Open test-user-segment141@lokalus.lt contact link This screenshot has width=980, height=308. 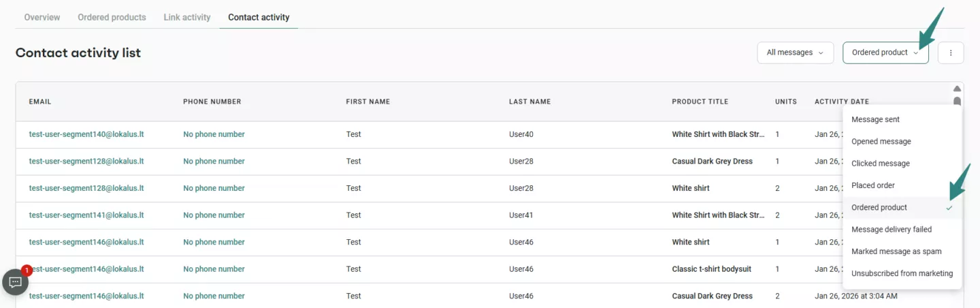pos(86,215)
